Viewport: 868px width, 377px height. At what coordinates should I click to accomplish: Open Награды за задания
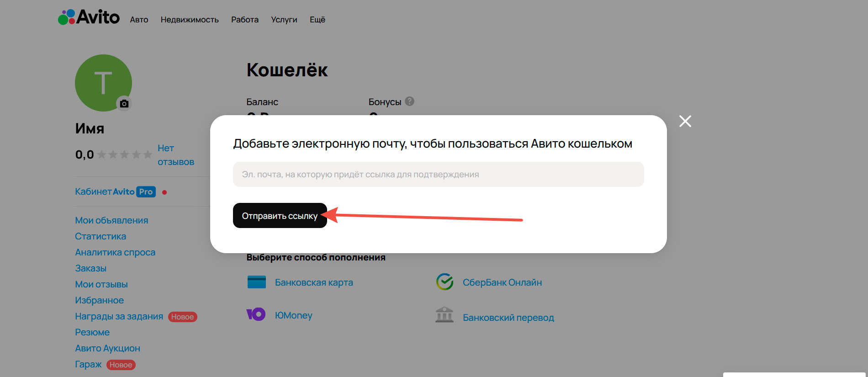pyautogui.click(x=119, y=316)
